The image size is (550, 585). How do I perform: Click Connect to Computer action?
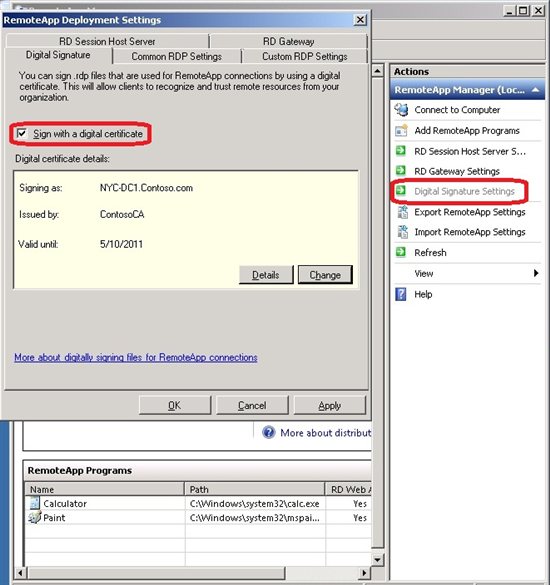(457, 110)
